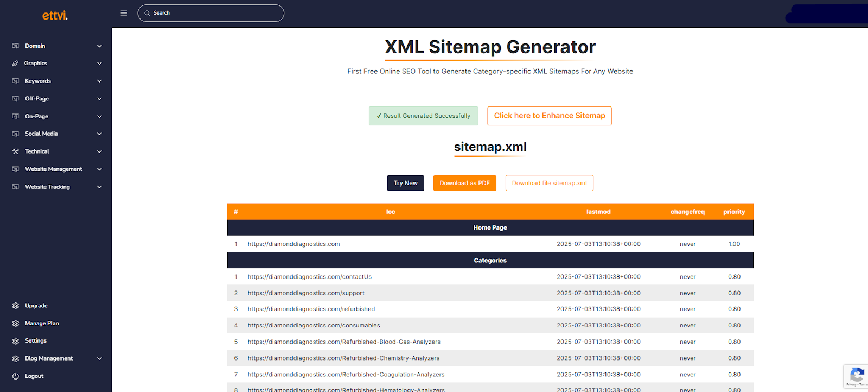The image size is (868, 392).
Task: Expand the Off-Page menu chevron
Action: [99, 99]
